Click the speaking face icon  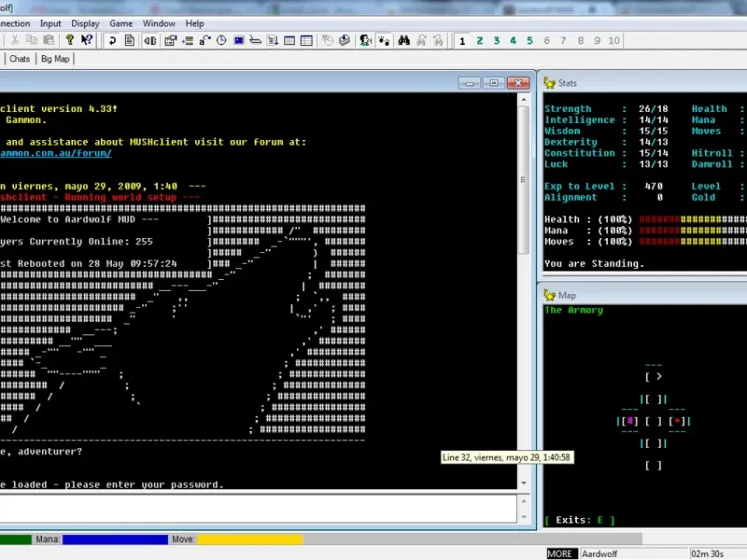[366, 40]
